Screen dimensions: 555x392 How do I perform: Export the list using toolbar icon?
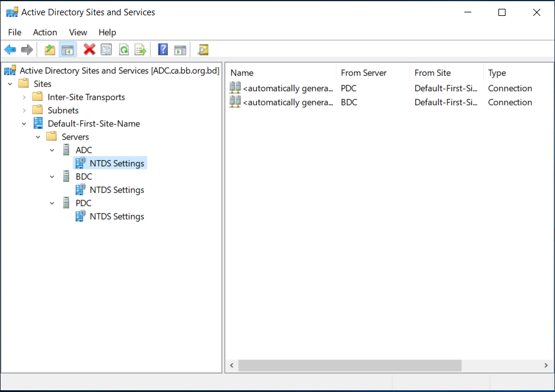[141, 50]
